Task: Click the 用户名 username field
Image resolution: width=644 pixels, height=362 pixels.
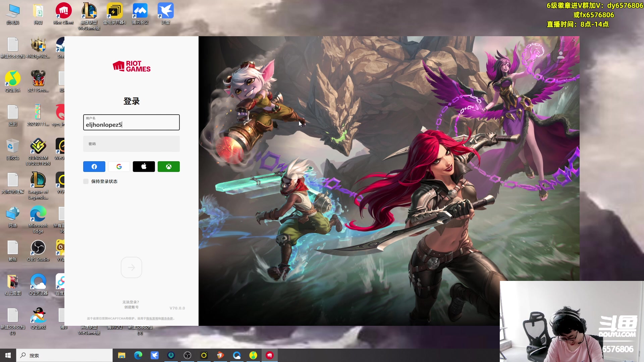Action: (x=131, y=122)
